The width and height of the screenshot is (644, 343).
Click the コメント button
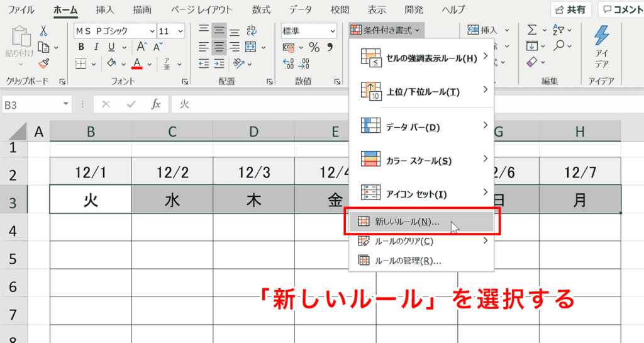[x=622, y=9]
